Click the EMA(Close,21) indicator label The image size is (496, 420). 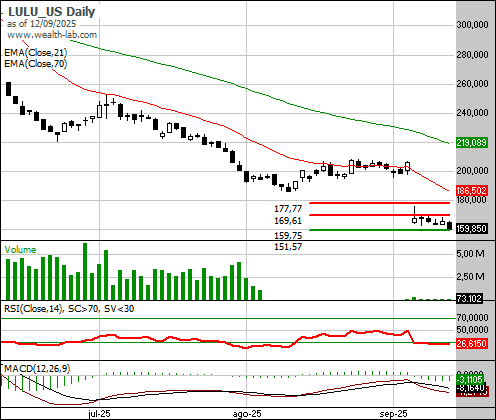click(36, 53)
